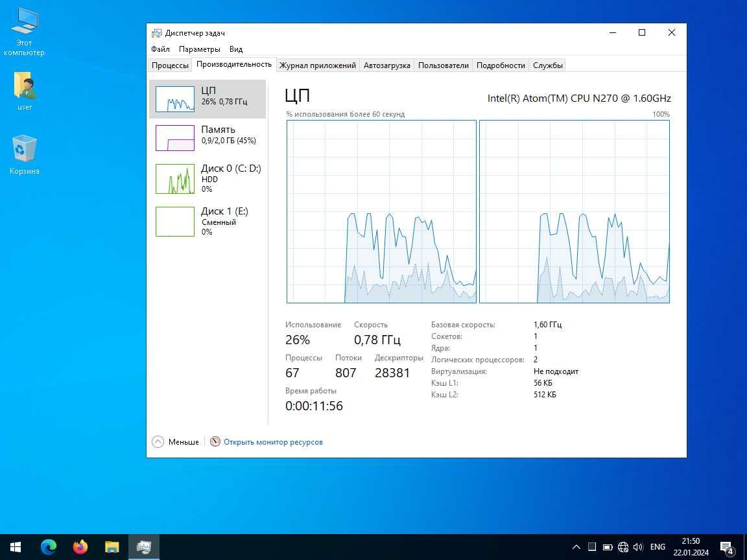Open the Автозагрузка tab
This screenshot has height=560, width=747.
click(x=387, y=65)
